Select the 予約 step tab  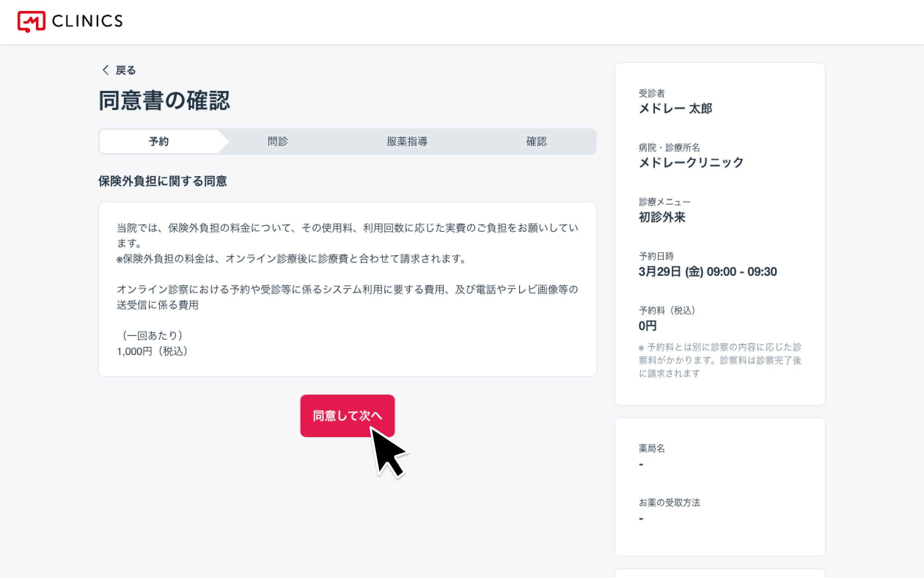click(x=159, y=142)
